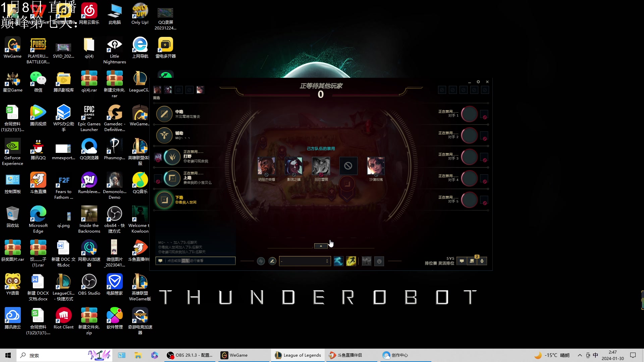The height and width of the screenshot is (362, 644).
Task: Select banned champion 狂厄蔷薇 portrait
Action: 321,166
